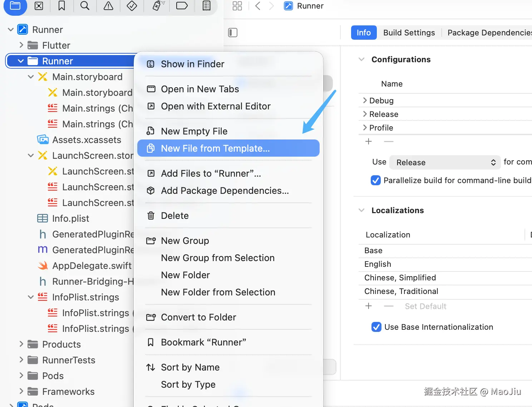Collapse the Configurations section
This screenshot has height=407, width=532.
(x=361, y=59)
